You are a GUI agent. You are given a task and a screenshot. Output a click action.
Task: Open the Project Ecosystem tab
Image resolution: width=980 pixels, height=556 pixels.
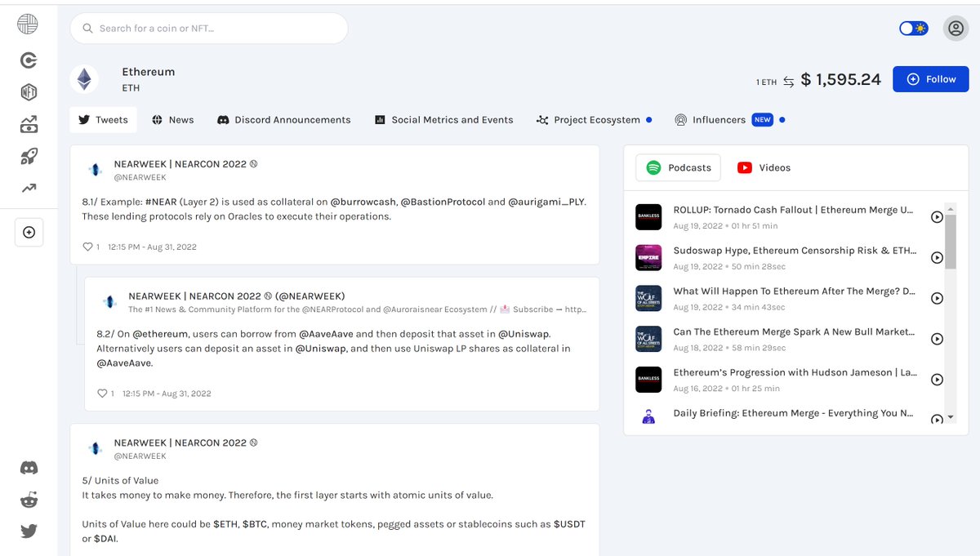coord(595,120)
